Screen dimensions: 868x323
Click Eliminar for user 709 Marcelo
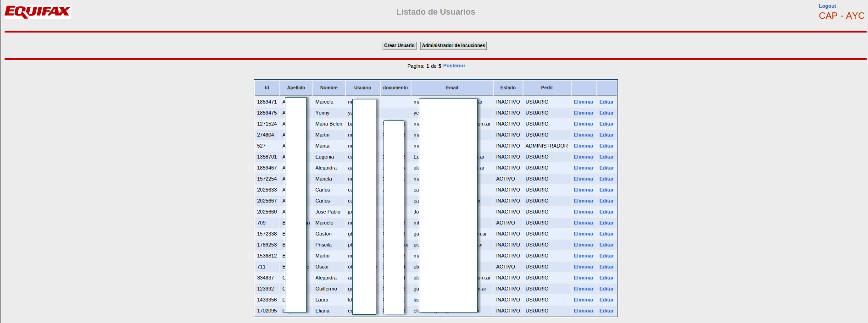pyautogui.click(x=584, y=223)
